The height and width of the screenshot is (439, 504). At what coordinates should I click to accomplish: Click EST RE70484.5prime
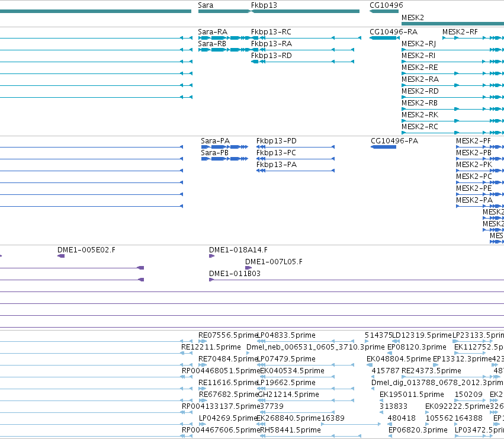(x=203, y=365)
